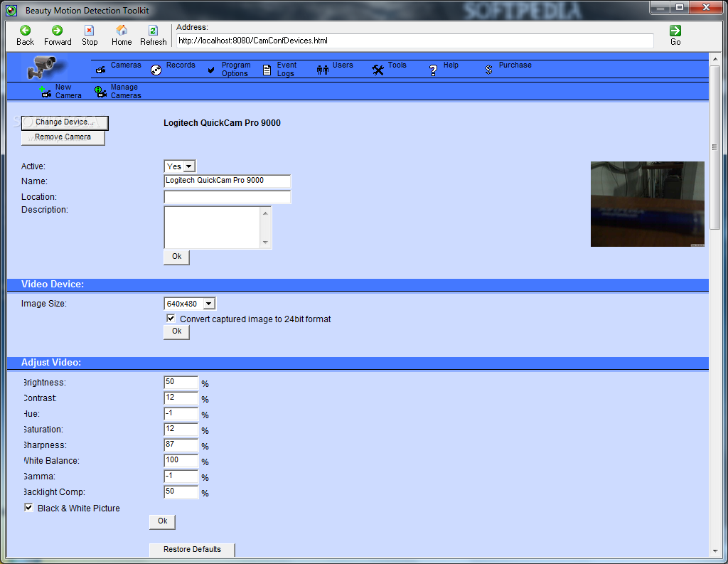Screen dimensions: 728x564
Task: Open the Tools menu
Action: pos(397,65)
